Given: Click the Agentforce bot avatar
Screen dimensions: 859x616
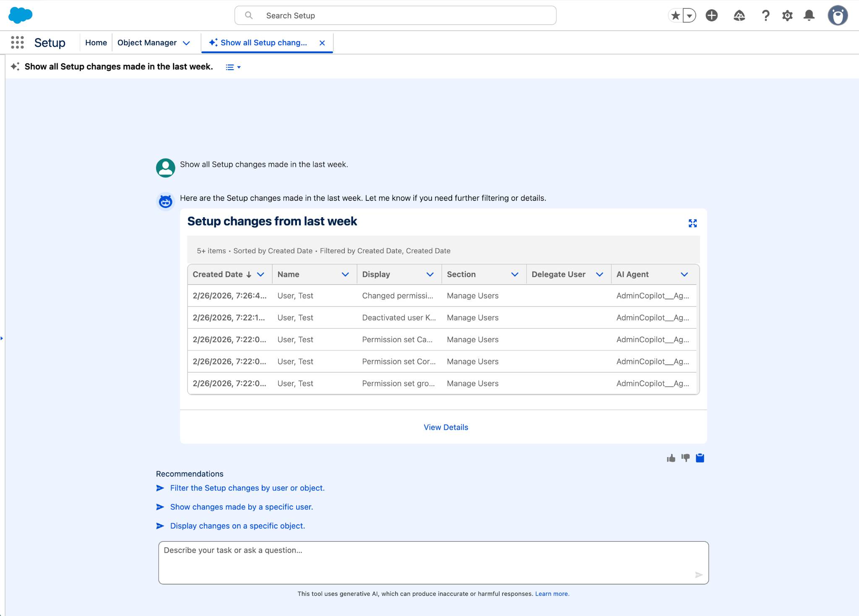Looking at the screenshot, I should (166, 201).
